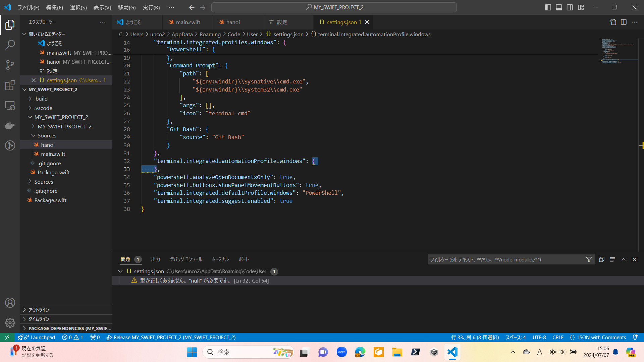644x362 pixels.
Task: Collapse the nested Sources folder containing hanoi
Action: pyautogui.click(x=33, y=135)
